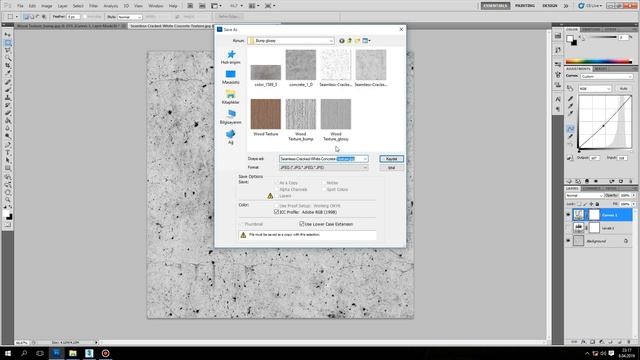Image resolution: width=640 pixels, height=360 pixels.
Task: Create a new folder in Save As
Action: [357, 41]
